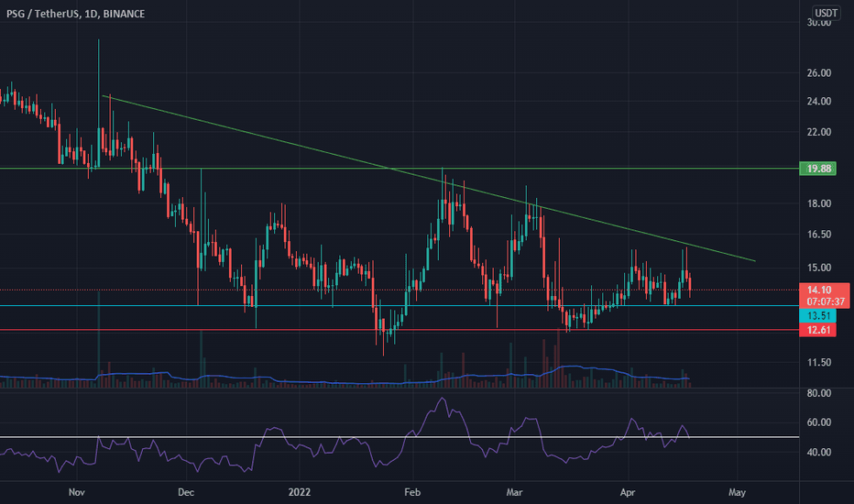854x504 pixels.
Task: Click the May date label
Action: (x=737, y=492)
